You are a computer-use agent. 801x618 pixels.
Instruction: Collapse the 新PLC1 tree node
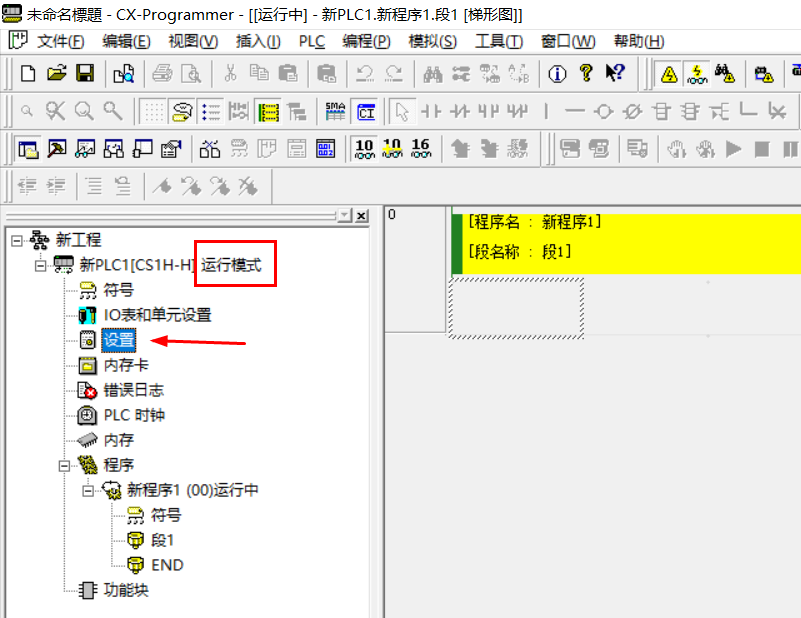[40, 265]
